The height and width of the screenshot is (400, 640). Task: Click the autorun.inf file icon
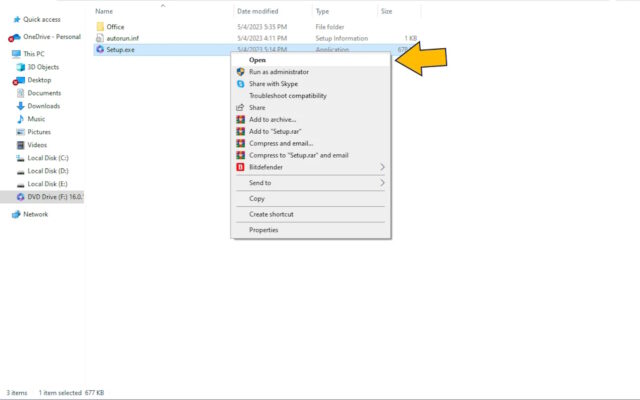click(x=100, y=37)
